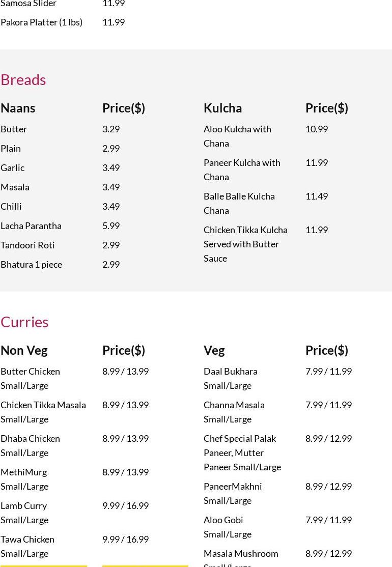Select the Garlic naan item

pyautogui.click(x=13, y=167)
